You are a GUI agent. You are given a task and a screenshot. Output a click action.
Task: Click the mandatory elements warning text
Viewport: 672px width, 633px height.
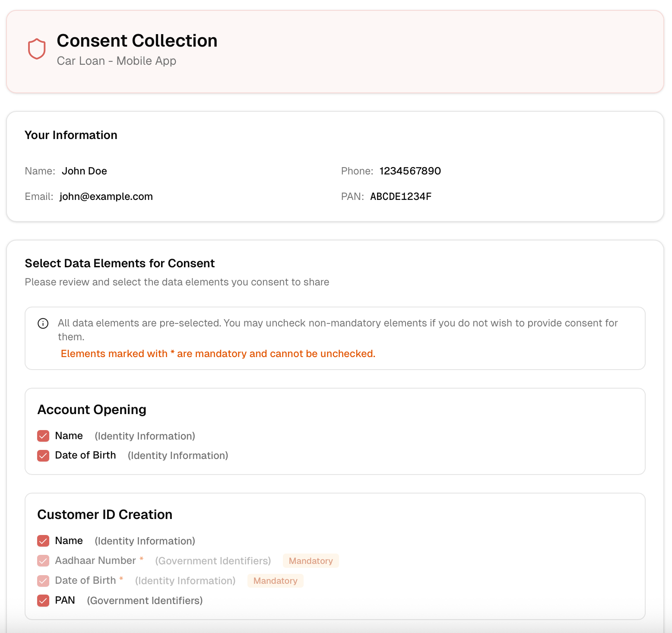click(218, 354)
